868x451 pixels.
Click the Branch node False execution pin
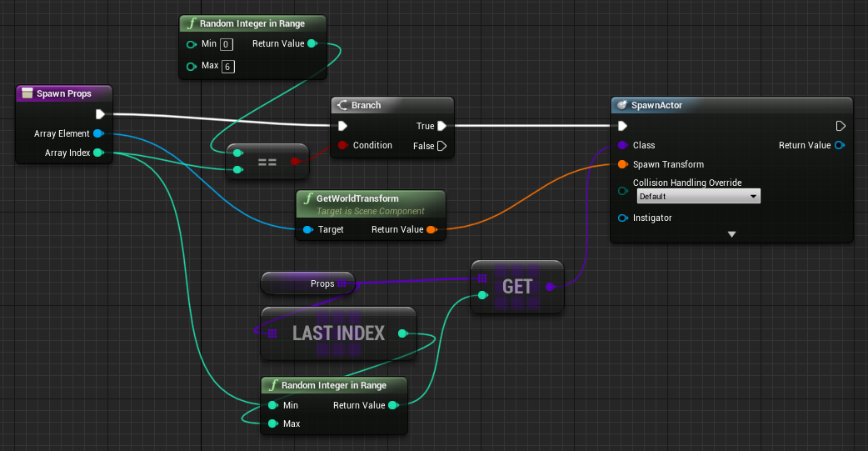coord(441,146)
